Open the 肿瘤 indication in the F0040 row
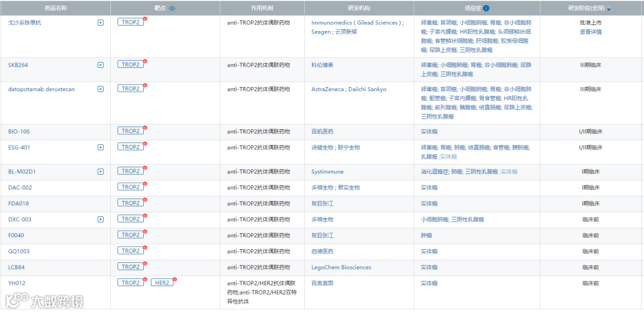 tap(426, 235)
